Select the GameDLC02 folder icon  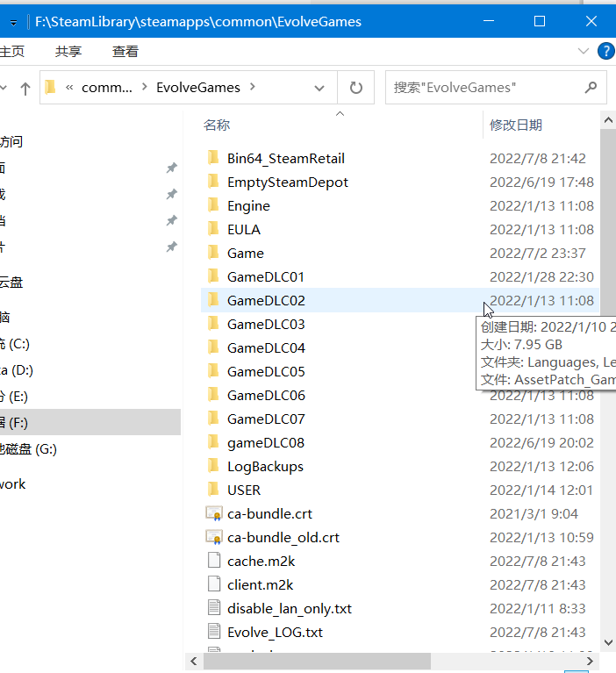coord(213,299)
